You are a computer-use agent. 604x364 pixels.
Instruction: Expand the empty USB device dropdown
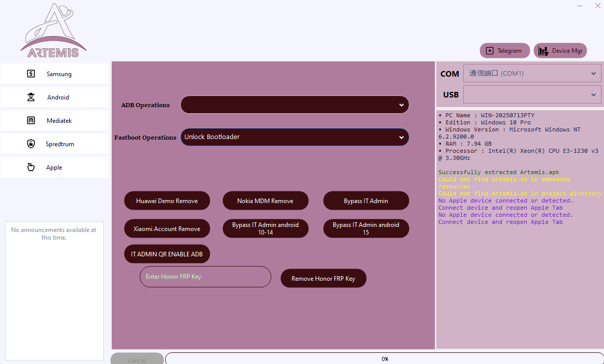point(532,94)
